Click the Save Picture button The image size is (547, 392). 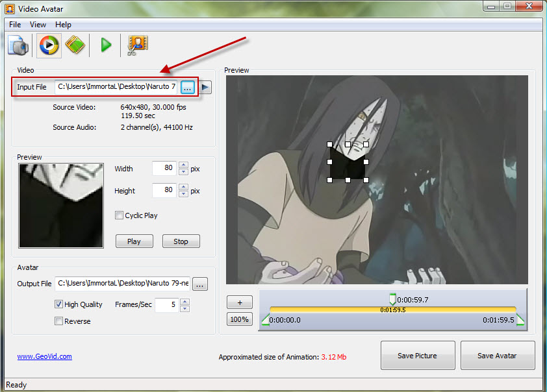[418, 356]
